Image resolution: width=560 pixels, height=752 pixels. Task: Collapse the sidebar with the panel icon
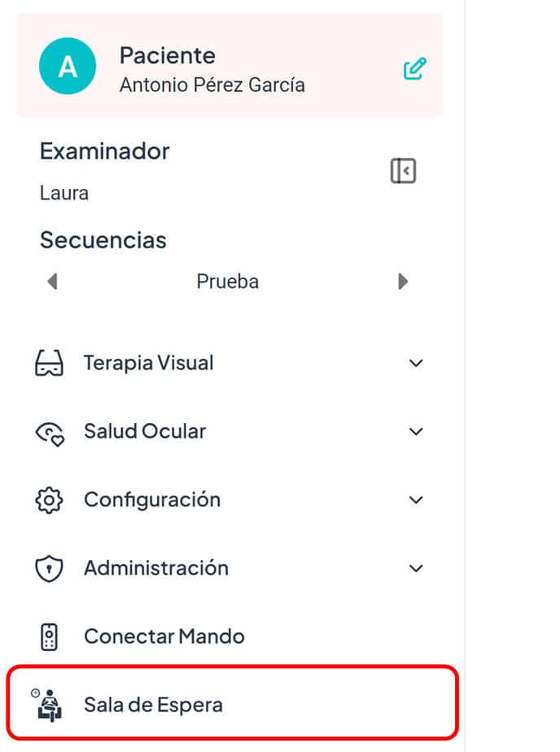403,171
